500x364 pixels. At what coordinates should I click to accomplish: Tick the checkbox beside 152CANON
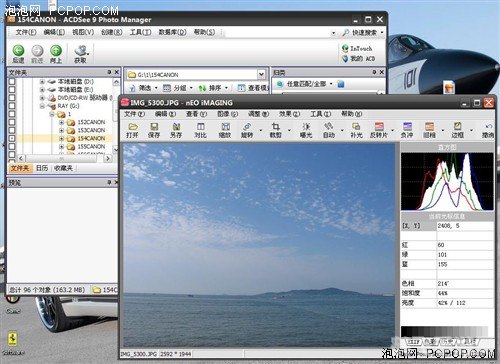point(12,122)
